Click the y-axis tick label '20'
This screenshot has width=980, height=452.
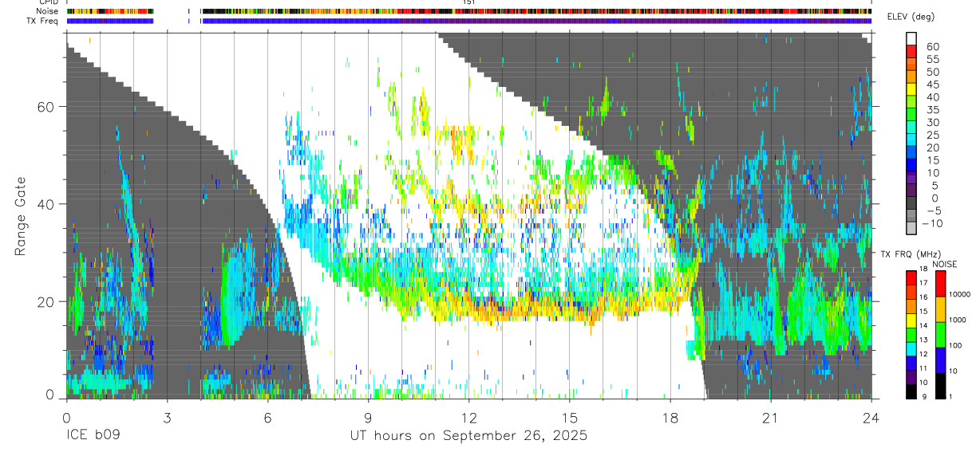[46, 301]
